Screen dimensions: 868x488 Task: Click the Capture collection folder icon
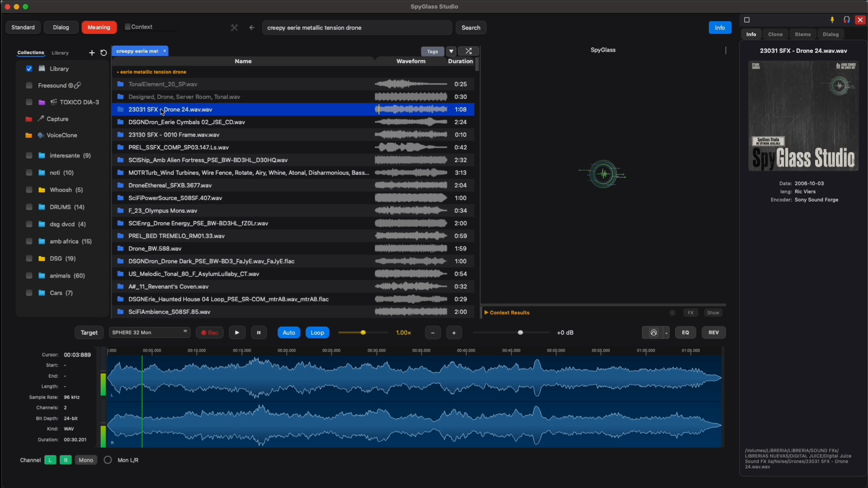pos(29,119)
